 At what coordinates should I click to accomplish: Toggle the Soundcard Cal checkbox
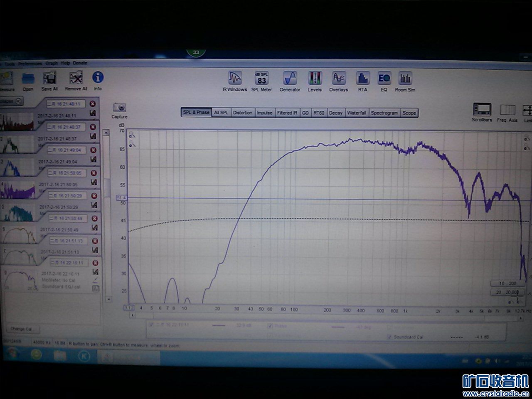[389, 337]
